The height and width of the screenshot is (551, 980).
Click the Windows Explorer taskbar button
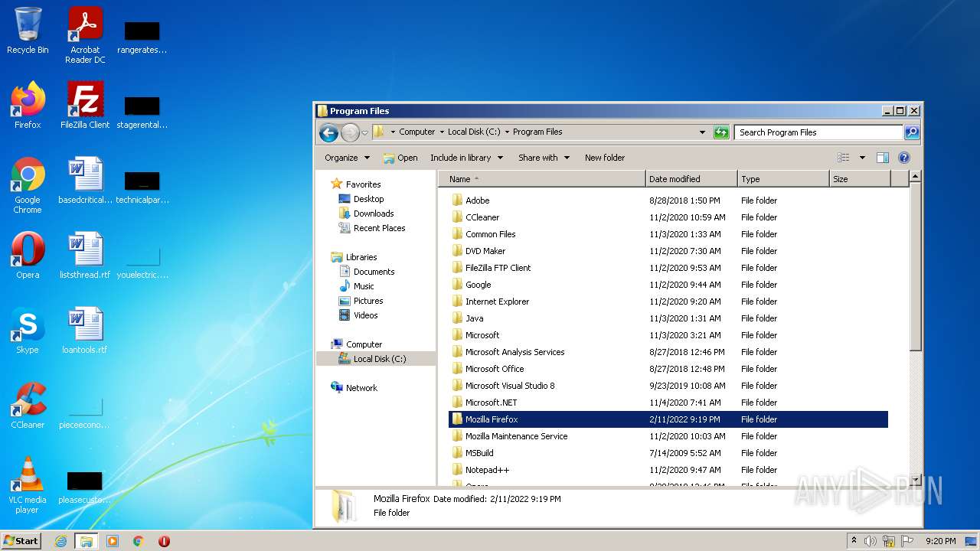coord(87,541)
